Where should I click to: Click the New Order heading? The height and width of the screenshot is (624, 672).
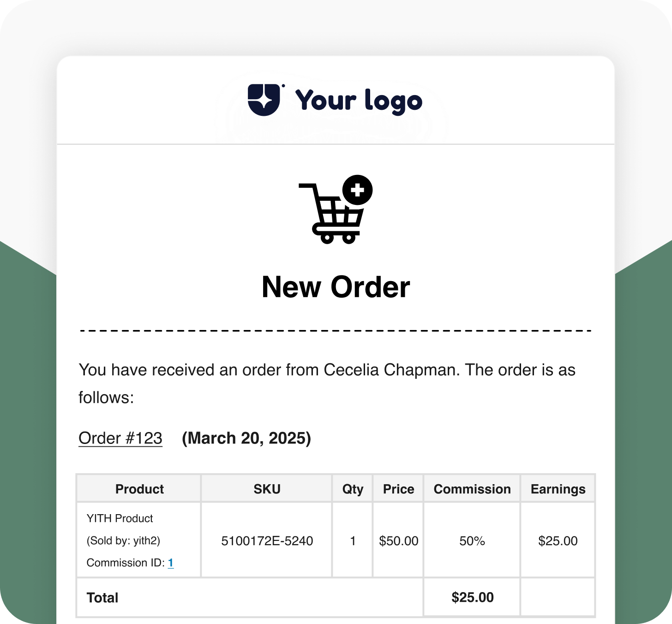(x=336, y=287)
